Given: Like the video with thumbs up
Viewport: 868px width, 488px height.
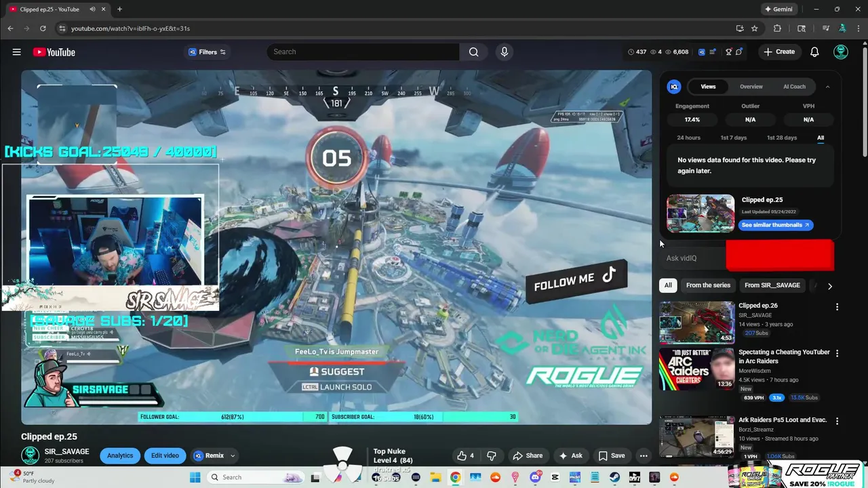Looking at the screenshot, I should coord(465,455).
